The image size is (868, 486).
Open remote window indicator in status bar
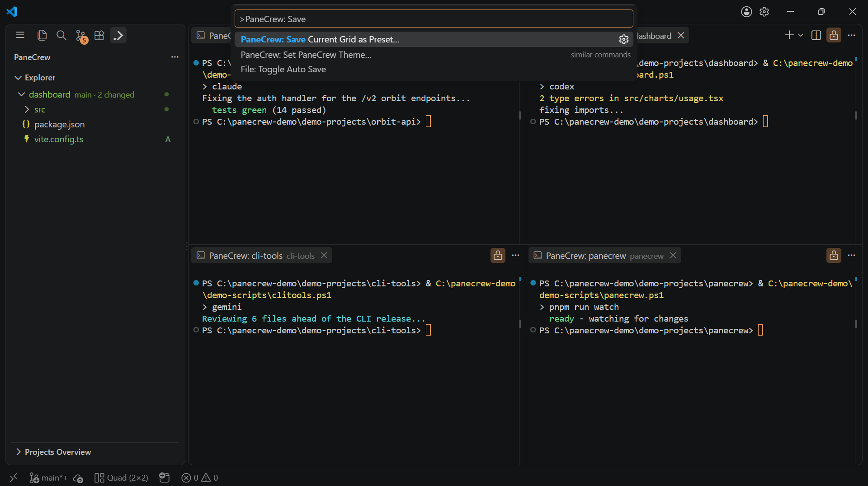pos(14,477)
